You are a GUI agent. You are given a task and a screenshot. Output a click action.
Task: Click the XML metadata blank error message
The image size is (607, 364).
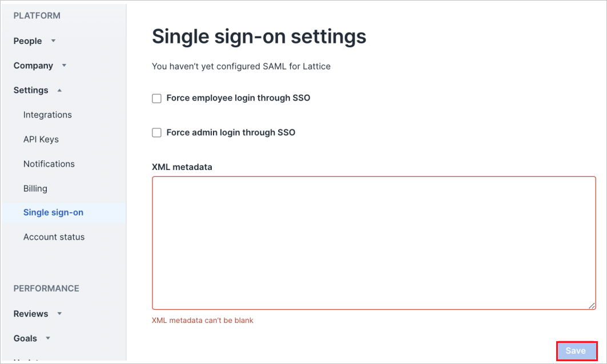pos(202,320)
